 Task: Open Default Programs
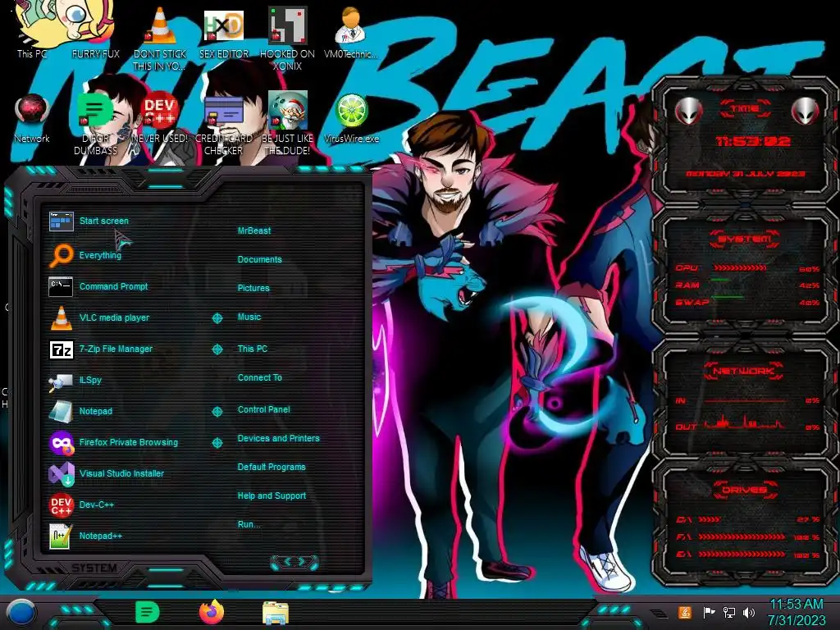click(x=271, y=467)
